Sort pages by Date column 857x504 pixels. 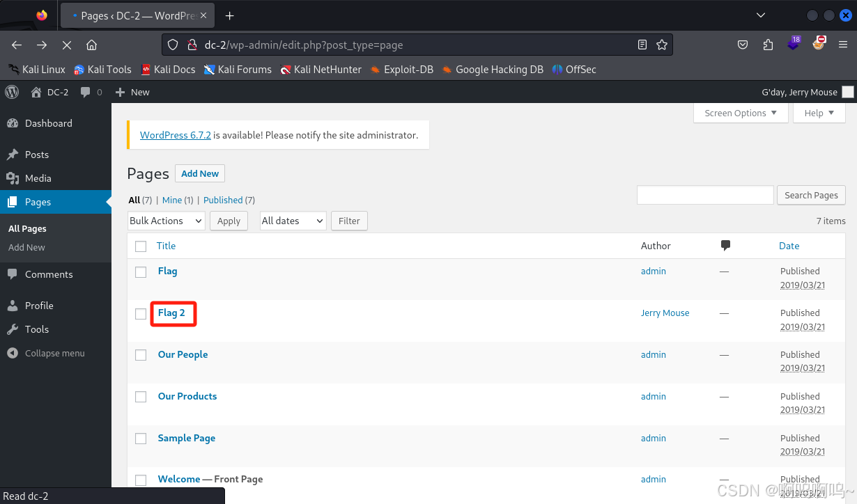[789, 246]
